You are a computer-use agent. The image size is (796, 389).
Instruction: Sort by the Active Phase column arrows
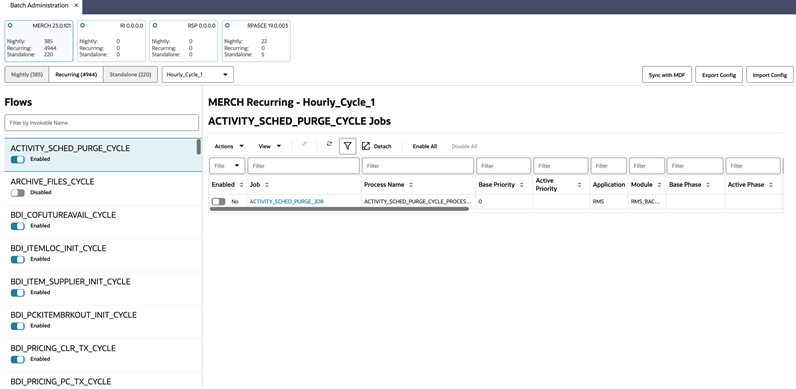click(771, 185)
